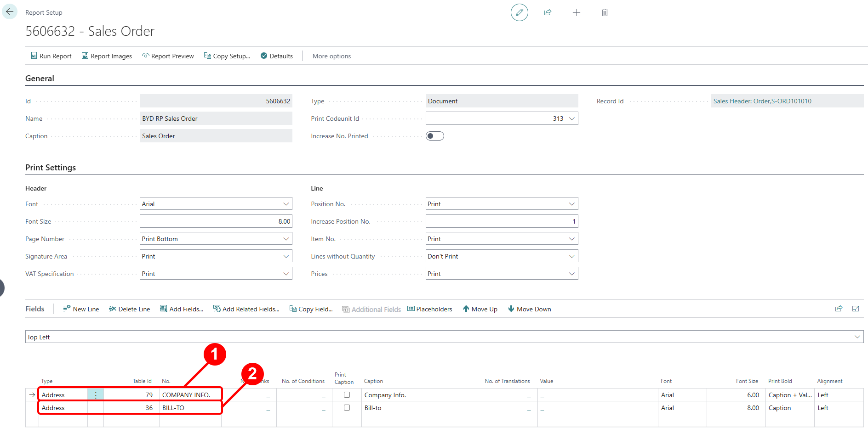The image size is (868, 428).
Task: Click the back arrow icon
Action: [10, 12]
